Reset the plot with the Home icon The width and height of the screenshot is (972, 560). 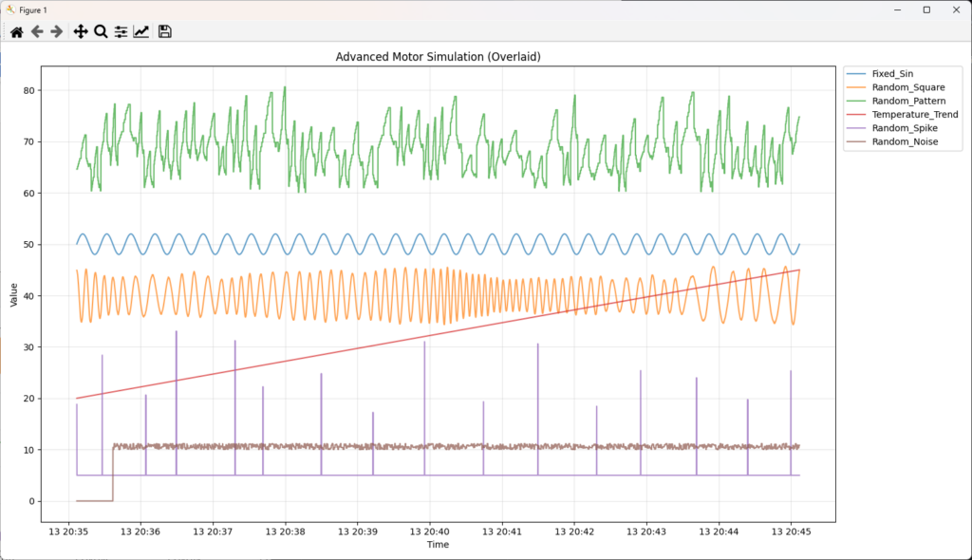point(16,31)
